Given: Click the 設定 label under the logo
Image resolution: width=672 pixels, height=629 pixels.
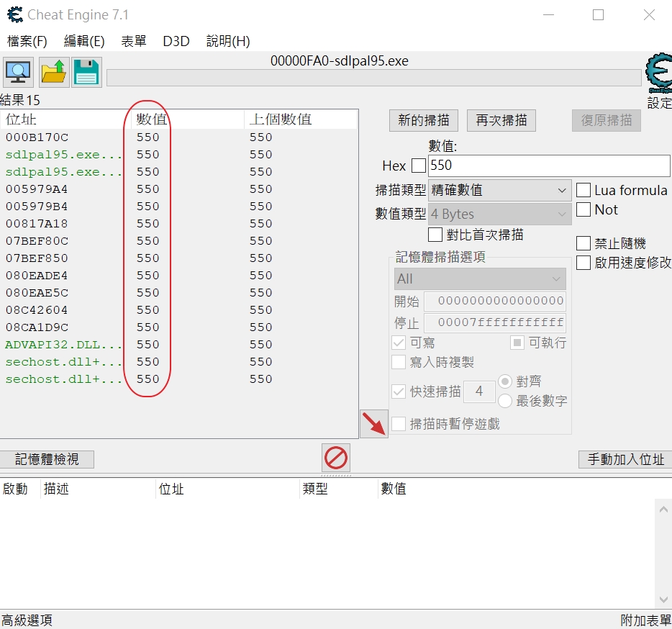Looking at the screenshot, I should [x=659, y=103].
